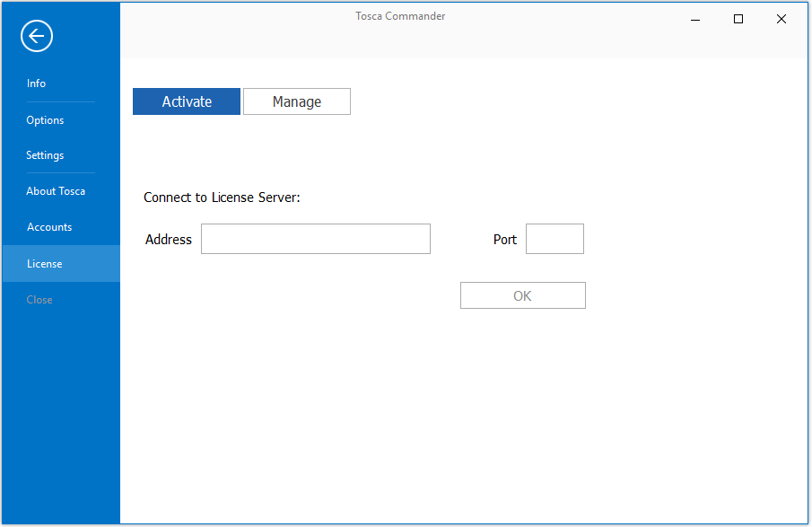Image resolution: width=812 pixels, height=527 pixels.
Task: Close the Tosca Commander window
Action: pos(781,19)
